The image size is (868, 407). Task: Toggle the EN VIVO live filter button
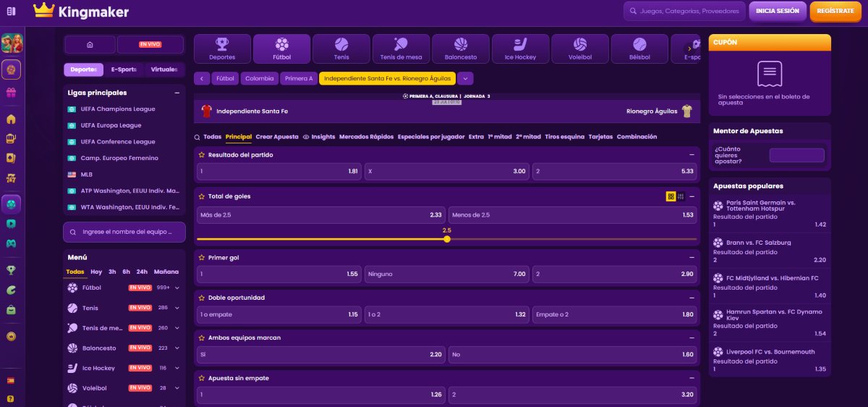coord(150,45)
